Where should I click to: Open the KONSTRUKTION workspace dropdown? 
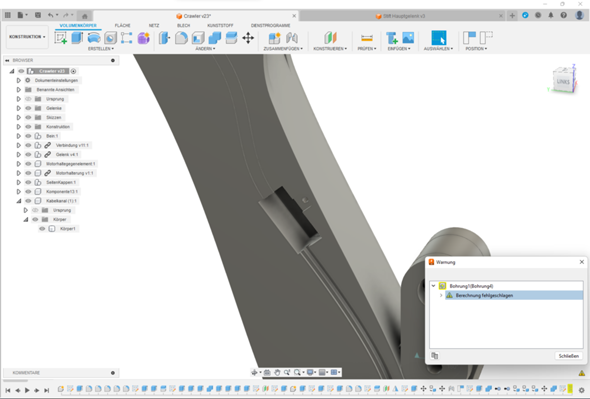(27, 37)
